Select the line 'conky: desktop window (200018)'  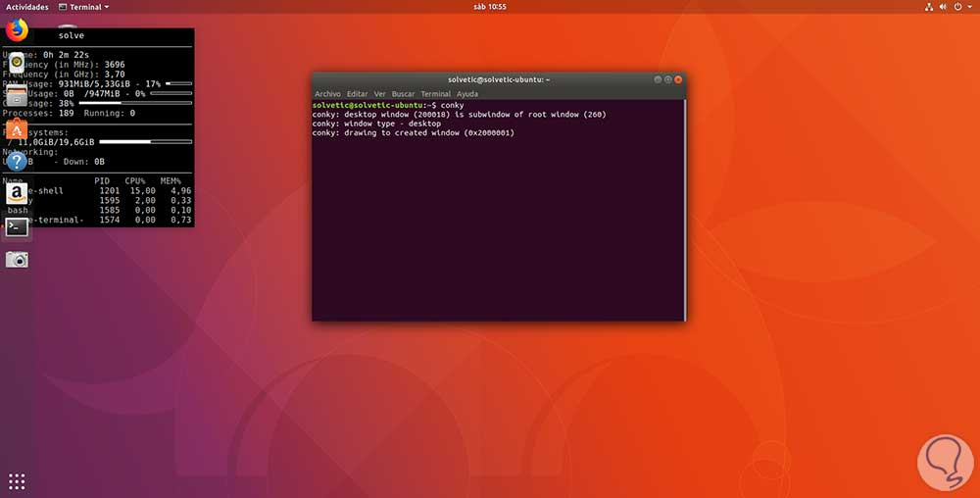coord(459,115)
